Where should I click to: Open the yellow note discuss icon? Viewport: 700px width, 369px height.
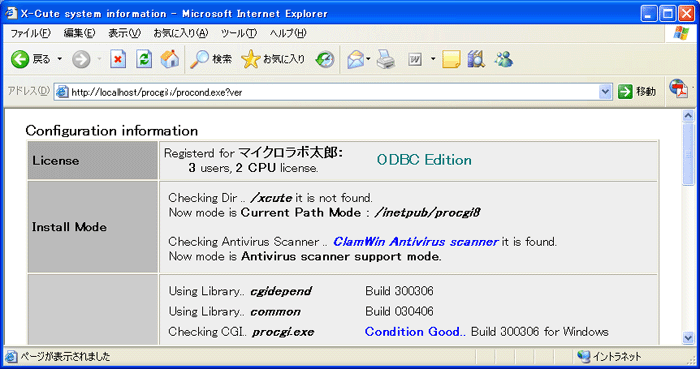451,59
